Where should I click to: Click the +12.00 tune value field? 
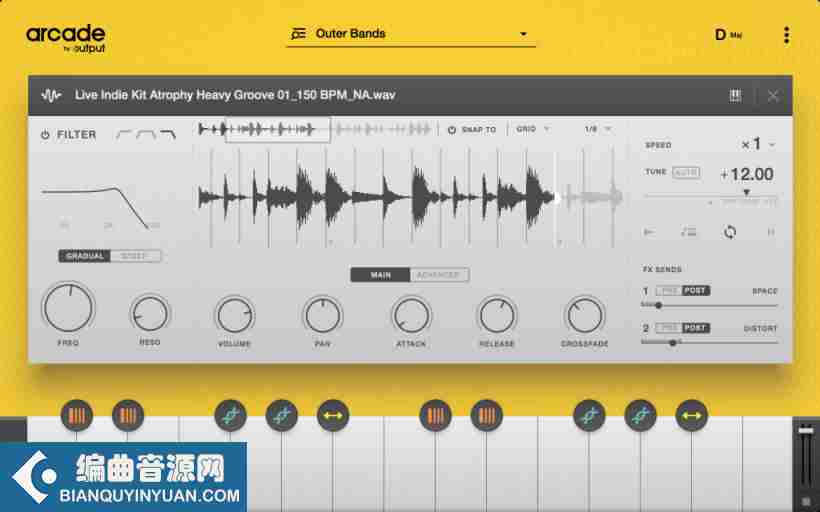click(x=746, y=174)
